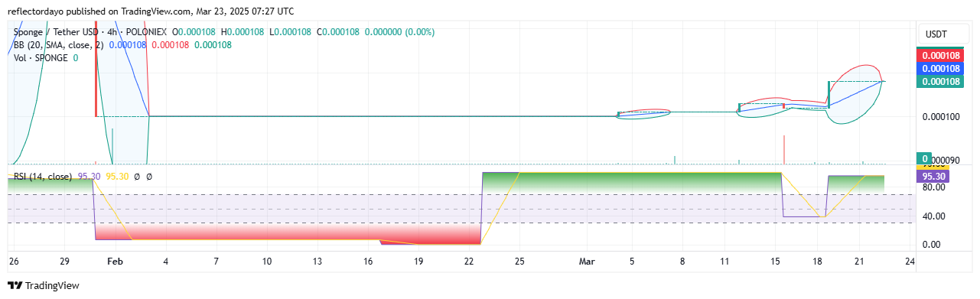Click the 25 date label on time axis
980x299 pixels.
519,262
